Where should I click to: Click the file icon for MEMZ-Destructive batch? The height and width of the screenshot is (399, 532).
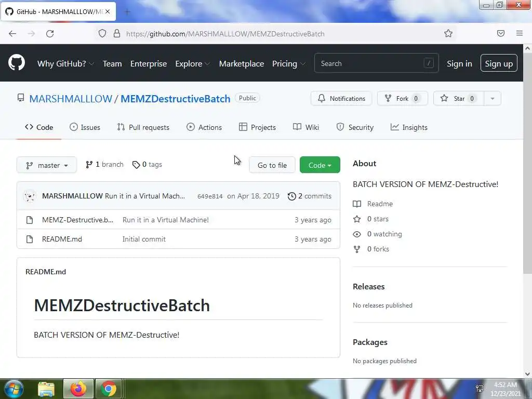(x=30, y=220)
